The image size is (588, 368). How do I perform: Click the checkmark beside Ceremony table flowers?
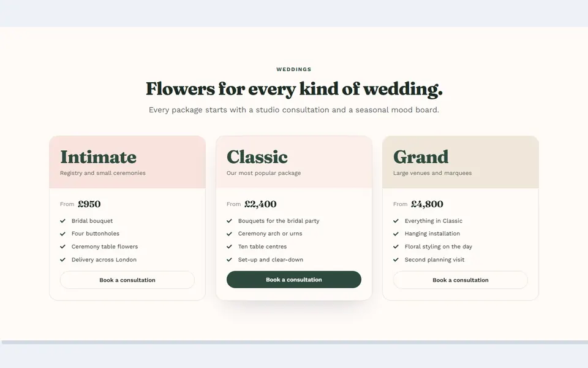click(x=62, y=247)
